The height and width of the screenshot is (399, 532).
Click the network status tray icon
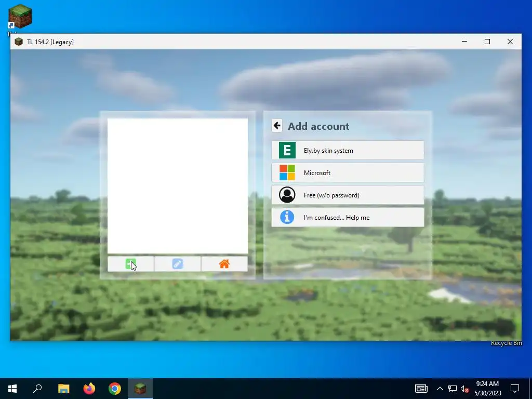coord(453,389)
